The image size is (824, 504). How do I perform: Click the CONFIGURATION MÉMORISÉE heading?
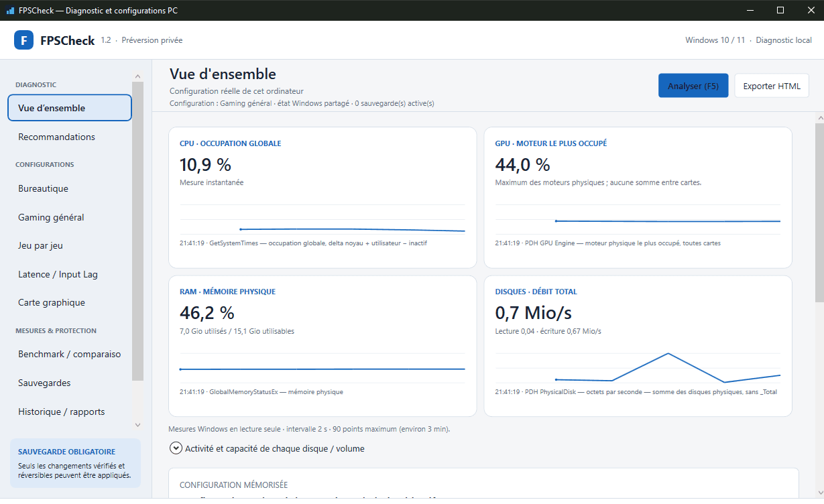[234, 485]
